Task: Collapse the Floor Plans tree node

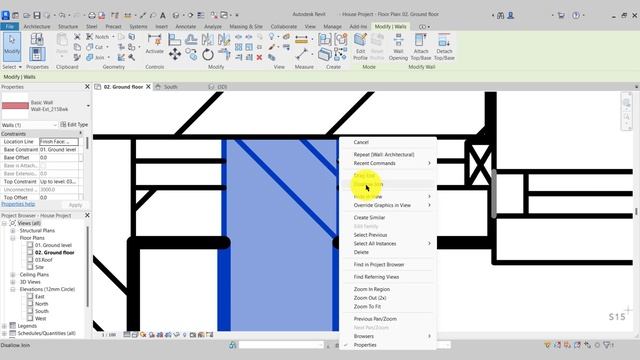Action: pyautogui.click(x=13, y=238)
